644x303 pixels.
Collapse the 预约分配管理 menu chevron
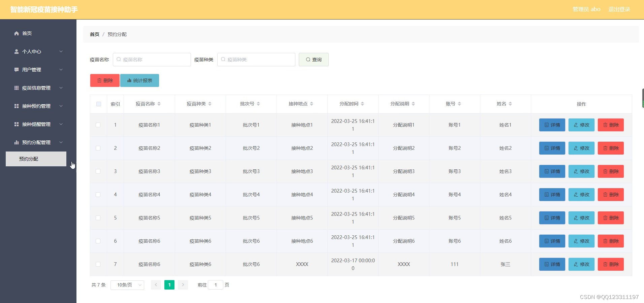(x=61, y=142)
